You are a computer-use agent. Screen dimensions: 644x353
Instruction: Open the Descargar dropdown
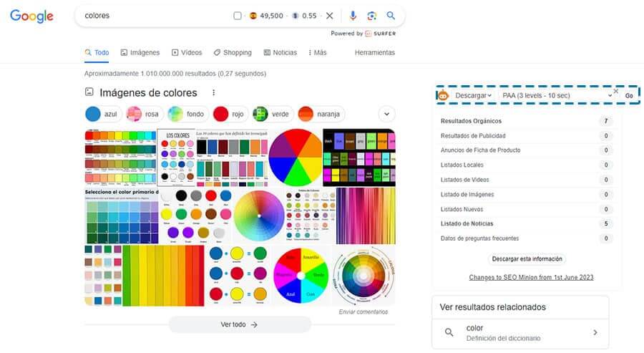473,95
